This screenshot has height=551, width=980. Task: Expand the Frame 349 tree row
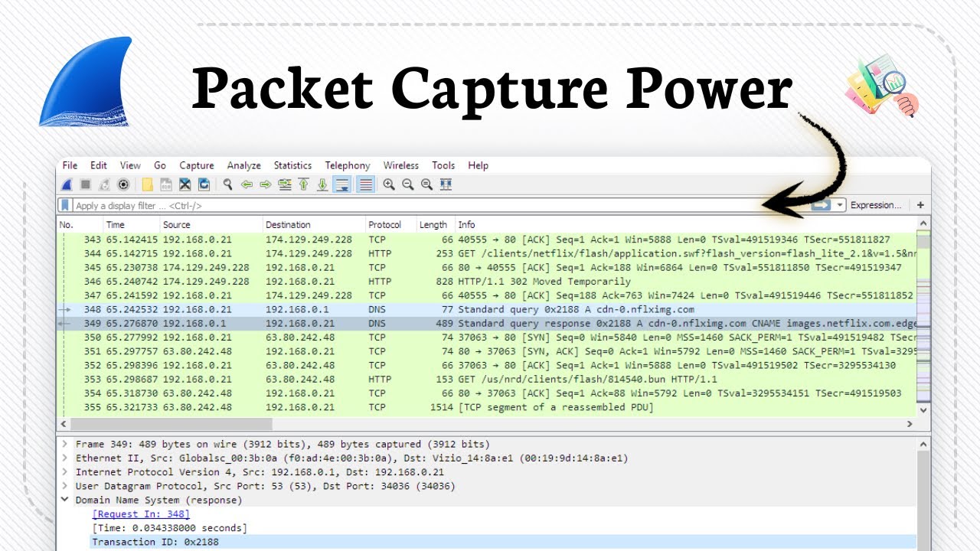tap(65, 444)
